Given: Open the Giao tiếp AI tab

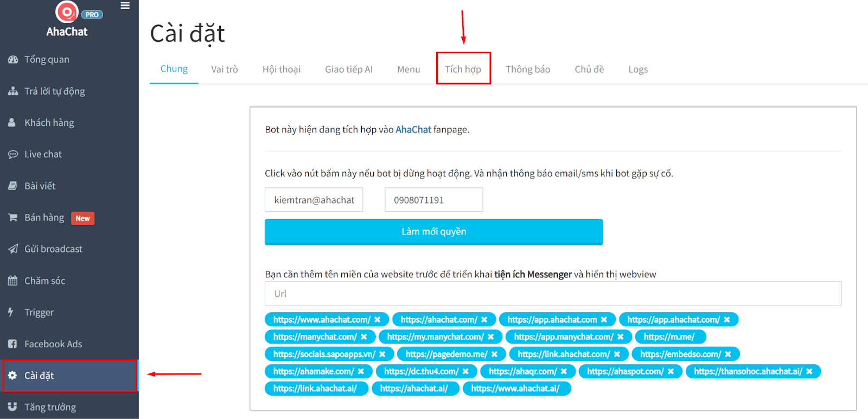Looking at the screenshot, I should pos(349,69).
